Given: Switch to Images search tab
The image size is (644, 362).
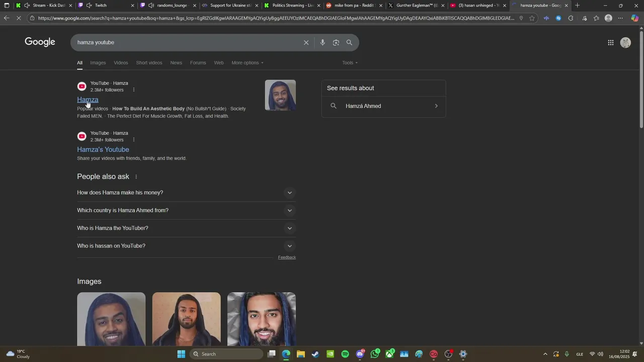Looking at the screenshot, I should tap(98, 63).
